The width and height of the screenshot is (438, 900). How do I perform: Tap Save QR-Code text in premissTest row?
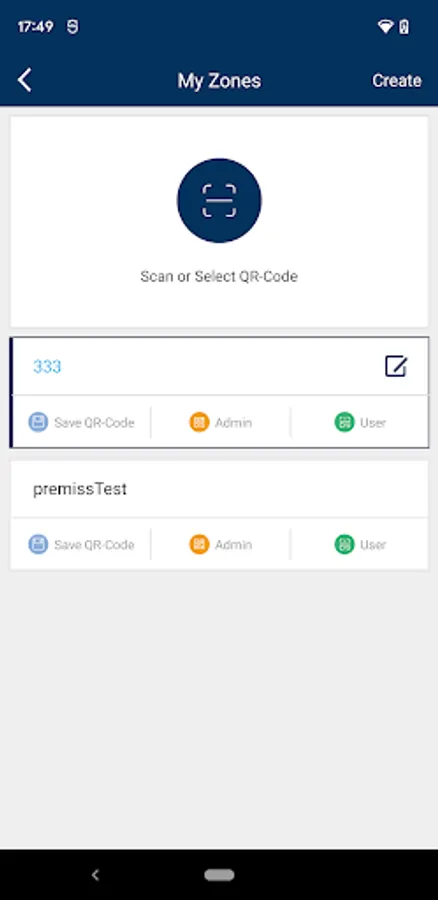94,545
